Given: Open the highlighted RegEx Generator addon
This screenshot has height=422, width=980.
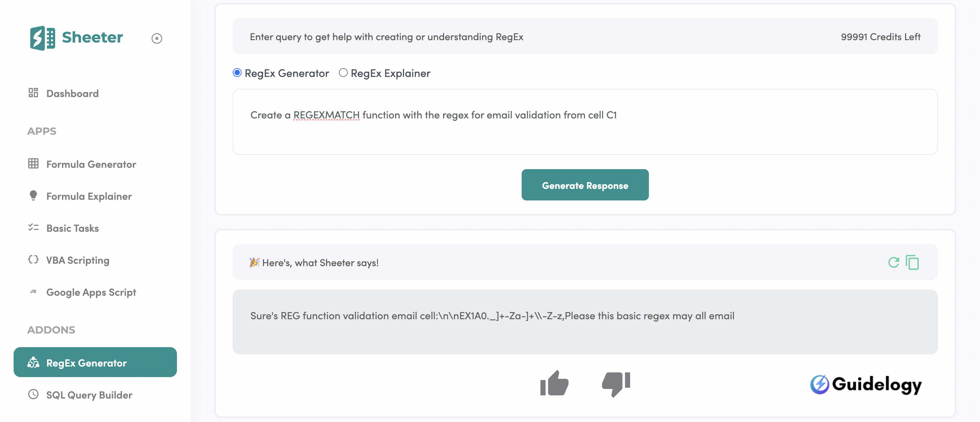Looking at the screenshot, I should (95, 362).
